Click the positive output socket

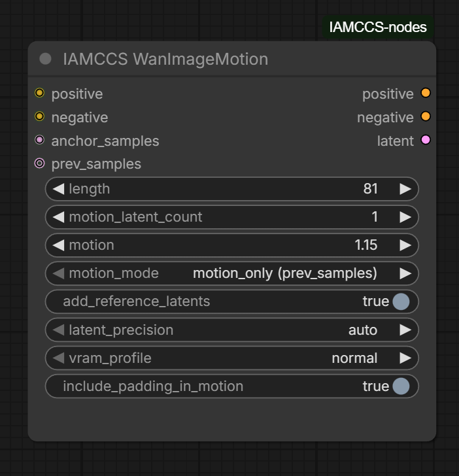426,93
